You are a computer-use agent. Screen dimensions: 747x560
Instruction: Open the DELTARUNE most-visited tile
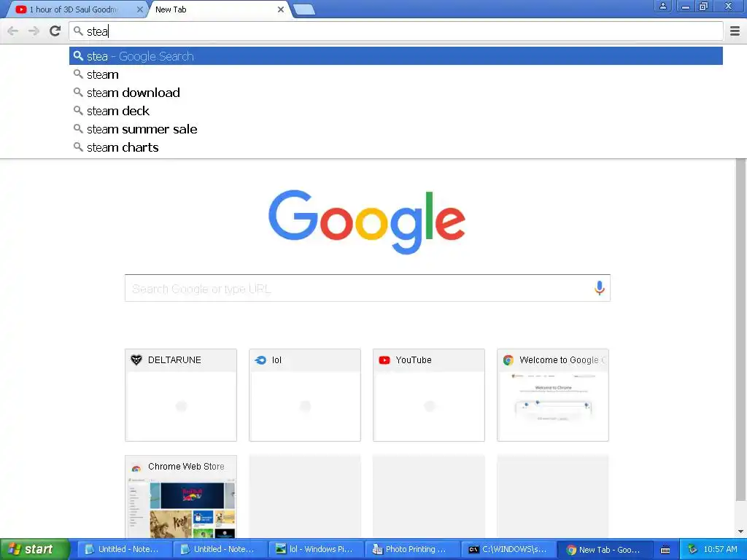181,394
